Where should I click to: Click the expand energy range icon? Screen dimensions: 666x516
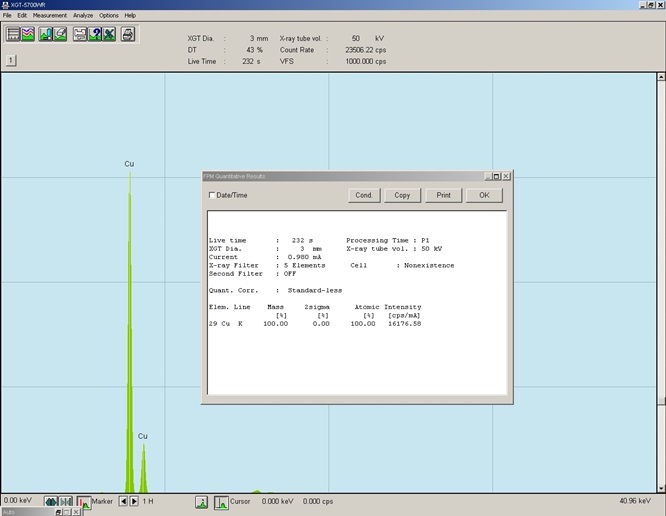click(x=51, y=502)
